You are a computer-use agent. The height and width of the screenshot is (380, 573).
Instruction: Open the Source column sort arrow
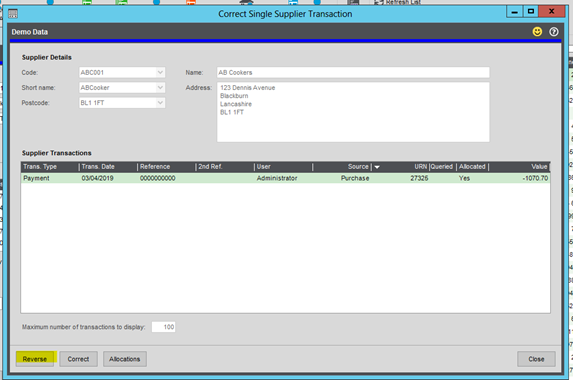[377, 167]
